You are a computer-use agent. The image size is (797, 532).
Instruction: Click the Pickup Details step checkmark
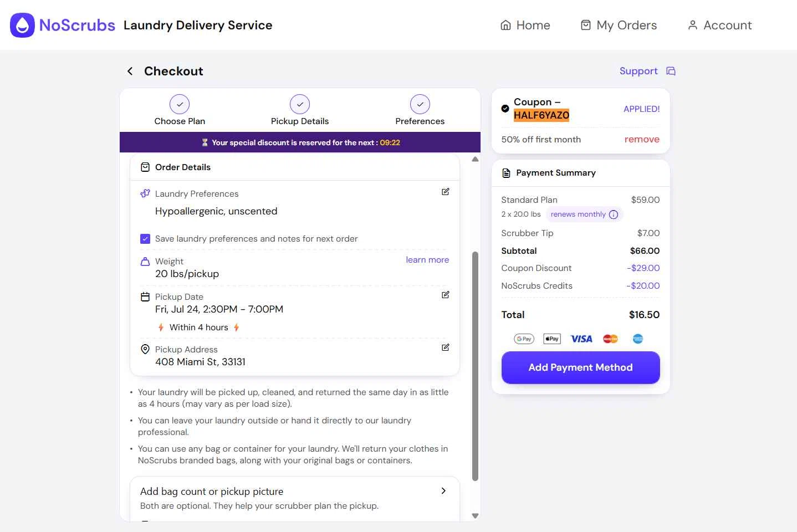click(x=300, y=104)
